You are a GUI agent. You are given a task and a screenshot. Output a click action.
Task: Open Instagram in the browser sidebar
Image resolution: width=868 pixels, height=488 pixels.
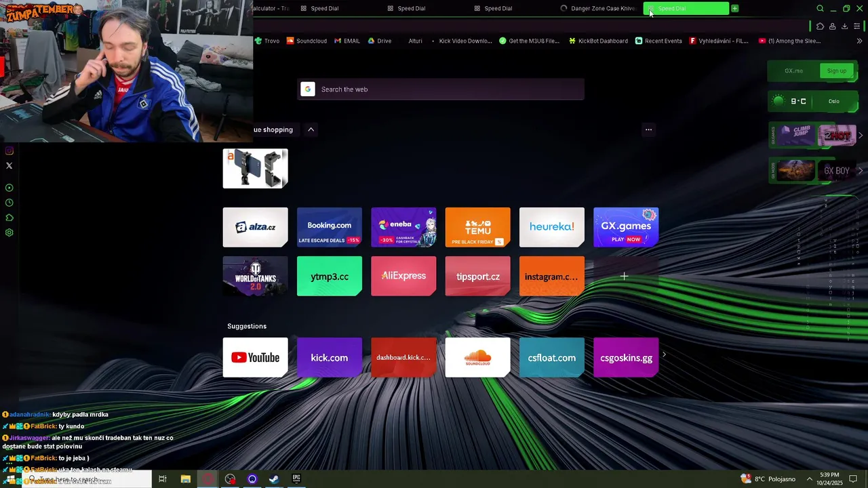pyautogui.click(x=9, y=150)
